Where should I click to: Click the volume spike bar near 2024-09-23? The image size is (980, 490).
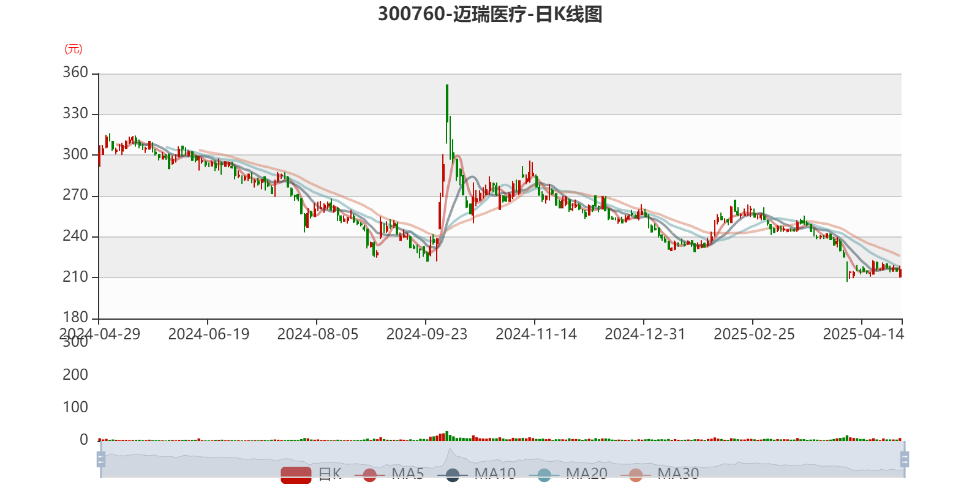(447, 436)
